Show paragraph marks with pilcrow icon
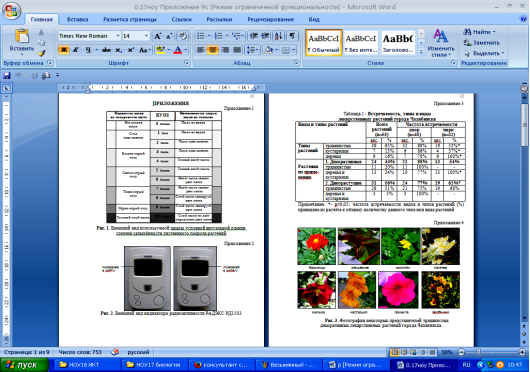Screen dimensions: 530x372 pyautogui.click(x=292, y=36)
